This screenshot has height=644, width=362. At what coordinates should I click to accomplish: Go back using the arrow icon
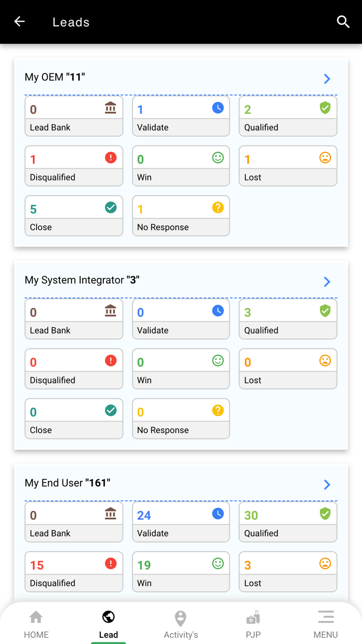click(x=20, y=22)
